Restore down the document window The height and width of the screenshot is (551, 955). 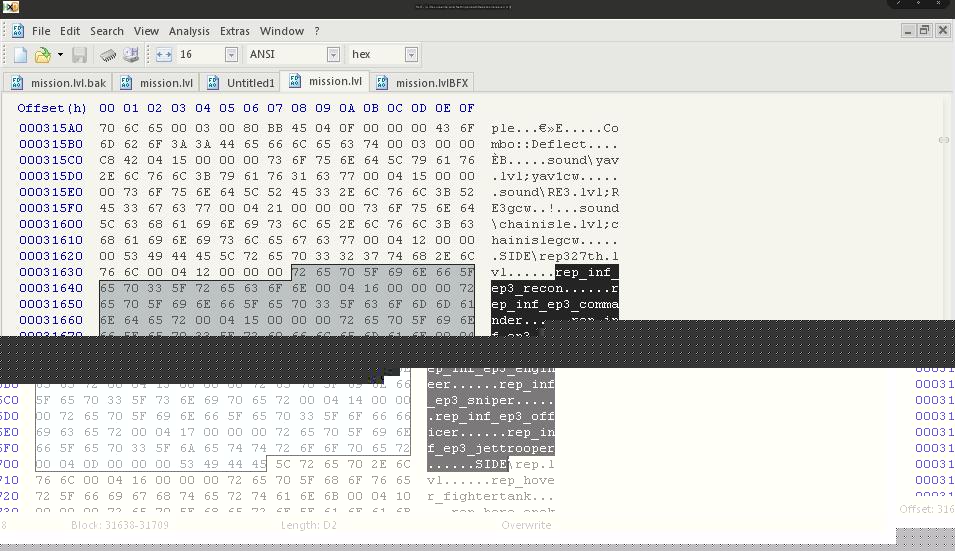tap(925, 30)
